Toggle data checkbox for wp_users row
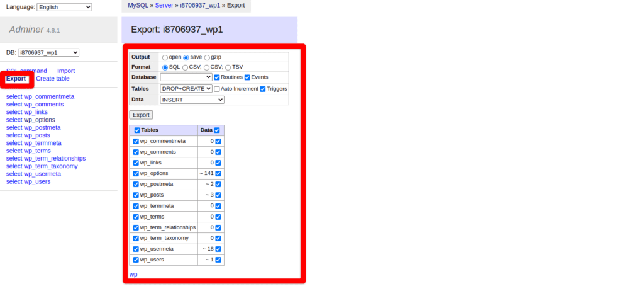 click(218, 260)
